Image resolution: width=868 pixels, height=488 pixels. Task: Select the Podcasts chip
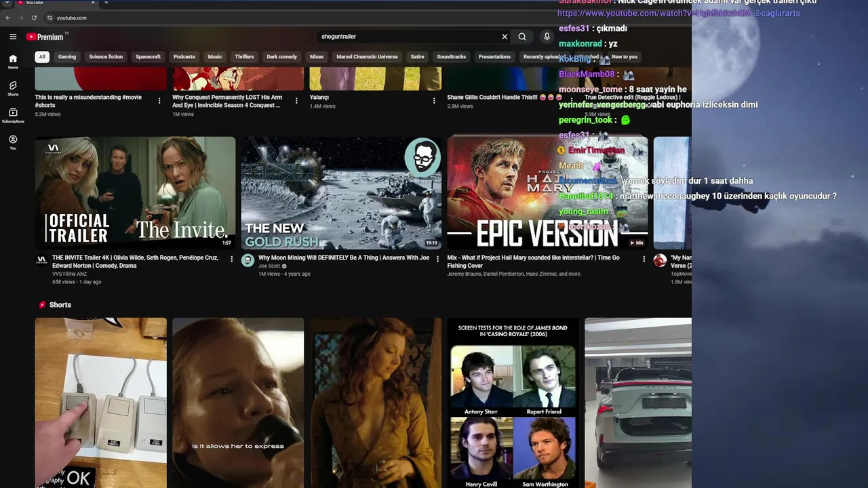[184, 57]
